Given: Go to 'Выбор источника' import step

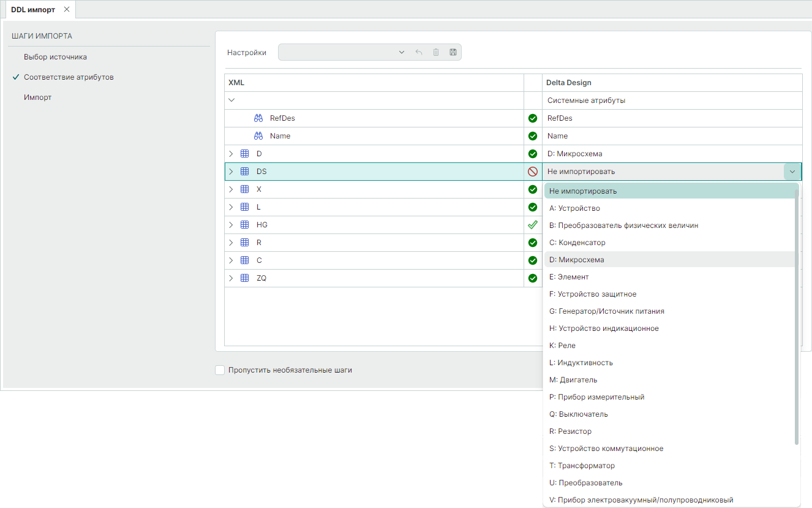Looking at the screenshot, I should click(x=55, y=57).
